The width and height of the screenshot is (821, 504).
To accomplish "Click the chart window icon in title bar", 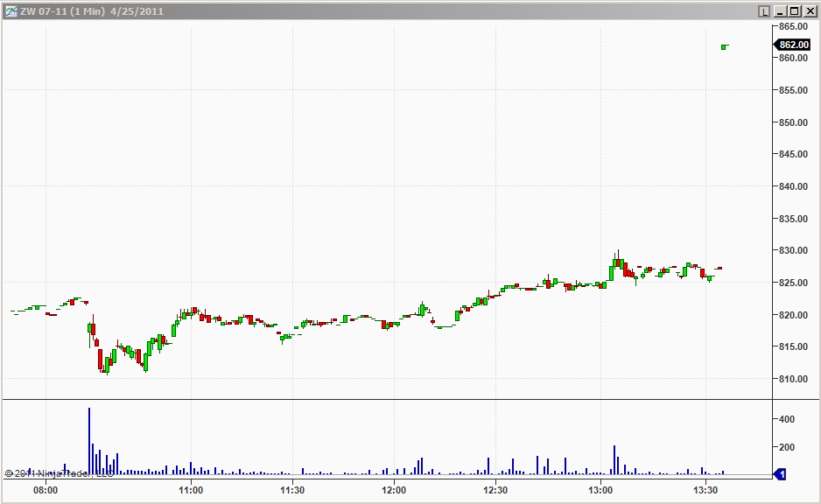I will [x=11, y=11].
